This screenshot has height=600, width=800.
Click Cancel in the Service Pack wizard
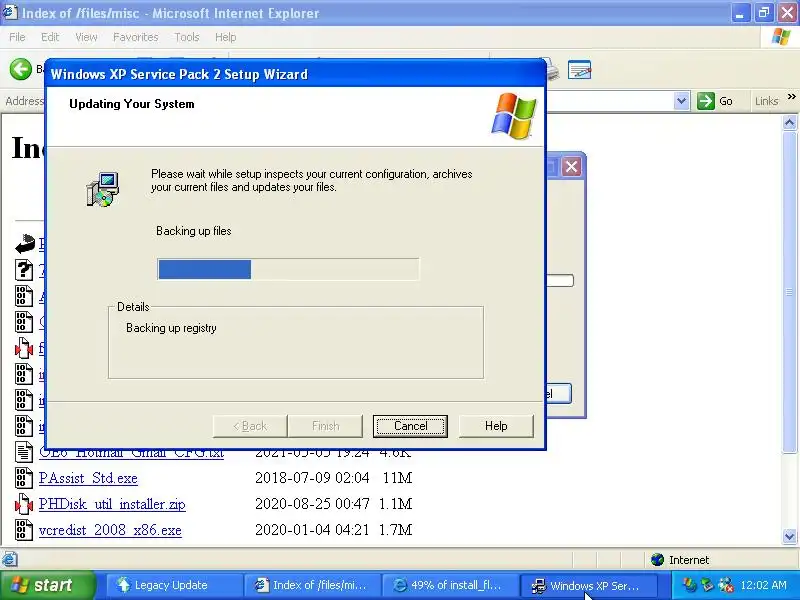click(x=410, y=426)
